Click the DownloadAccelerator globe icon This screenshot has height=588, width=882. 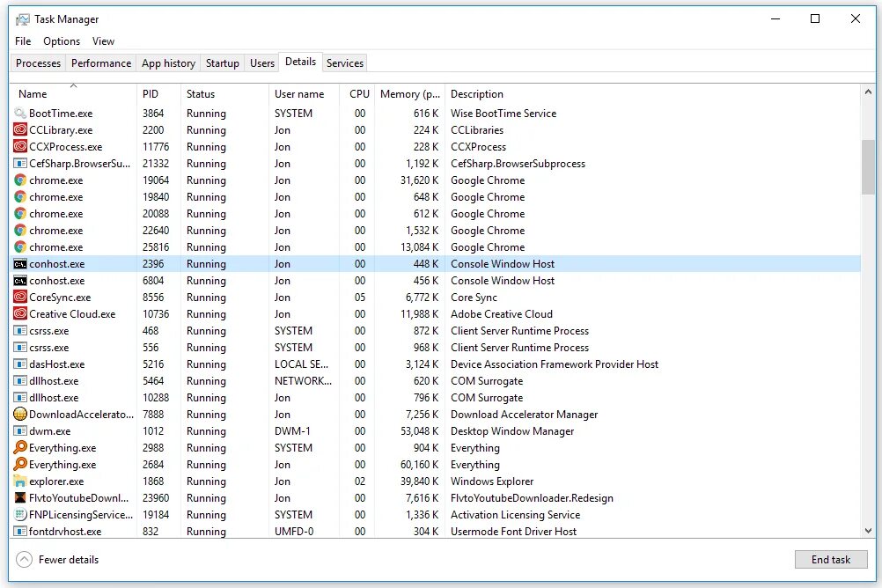20,414
